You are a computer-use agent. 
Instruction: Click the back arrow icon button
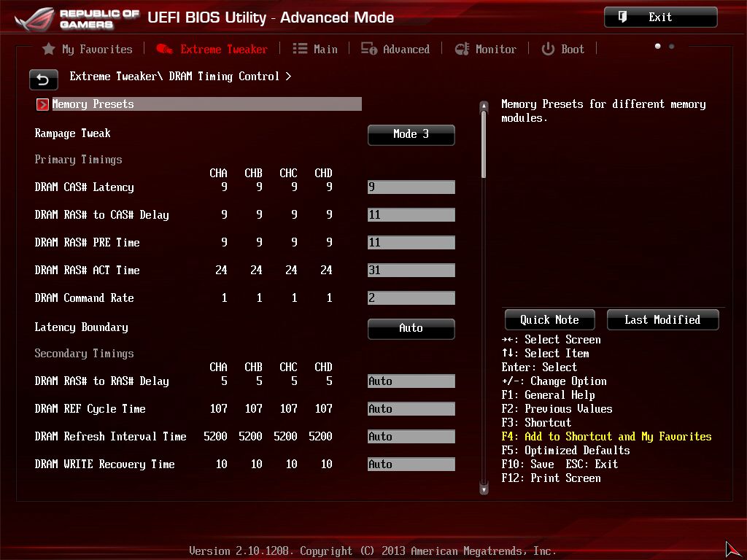point(43,79)
